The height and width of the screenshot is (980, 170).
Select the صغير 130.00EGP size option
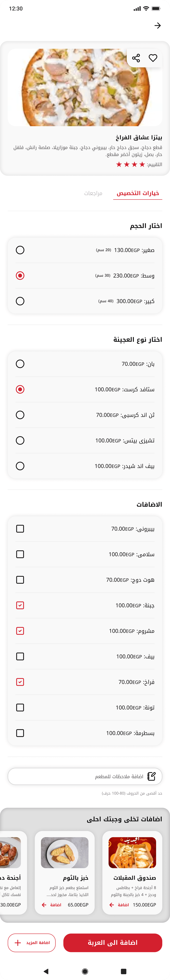pos(20,250)
